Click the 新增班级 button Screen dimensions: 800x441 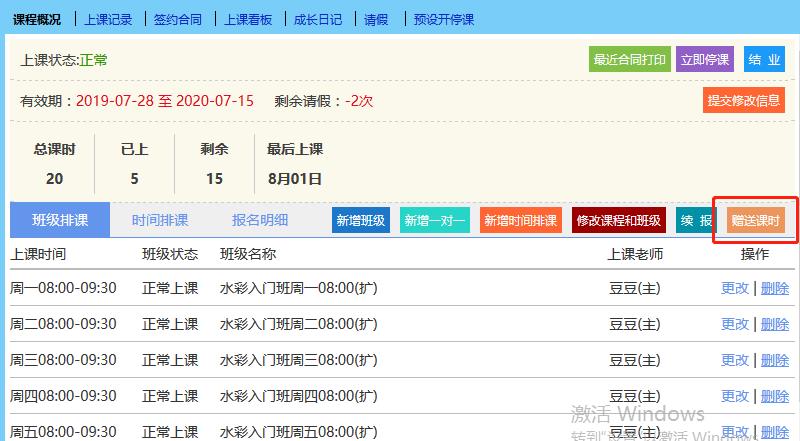point(360,221)
